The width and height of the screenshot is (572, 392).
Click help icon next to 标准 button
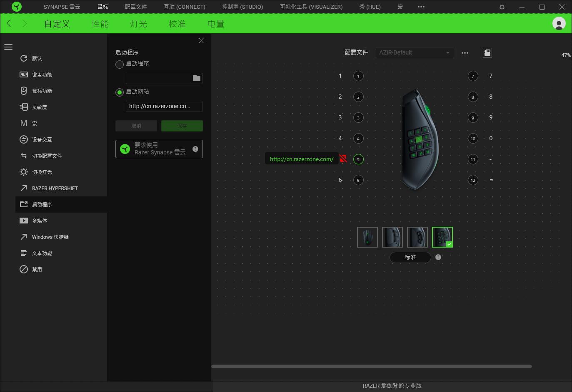pos(438,257)
